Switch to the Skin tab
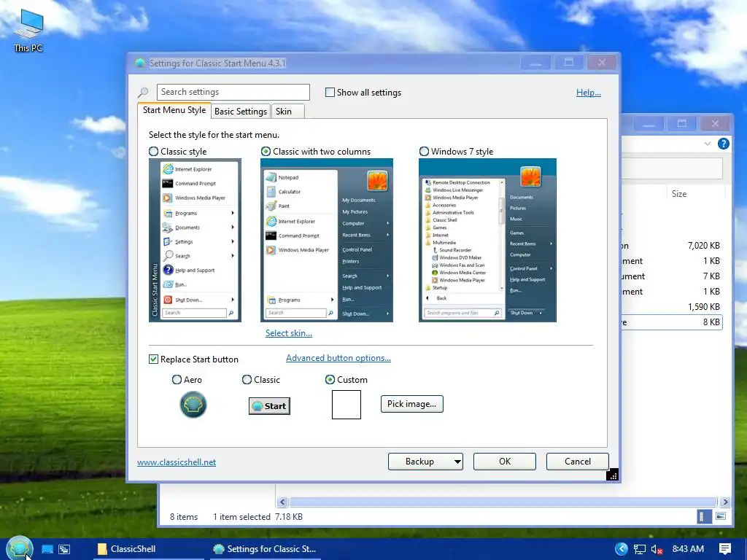 click(287, 112)
